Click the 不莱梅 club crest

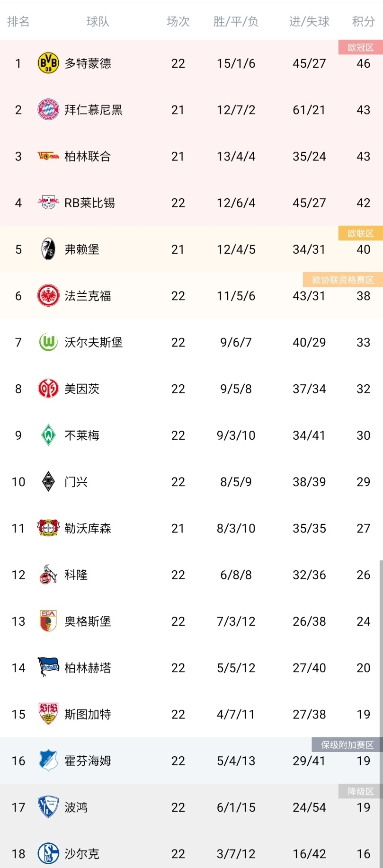click(47, 435)
